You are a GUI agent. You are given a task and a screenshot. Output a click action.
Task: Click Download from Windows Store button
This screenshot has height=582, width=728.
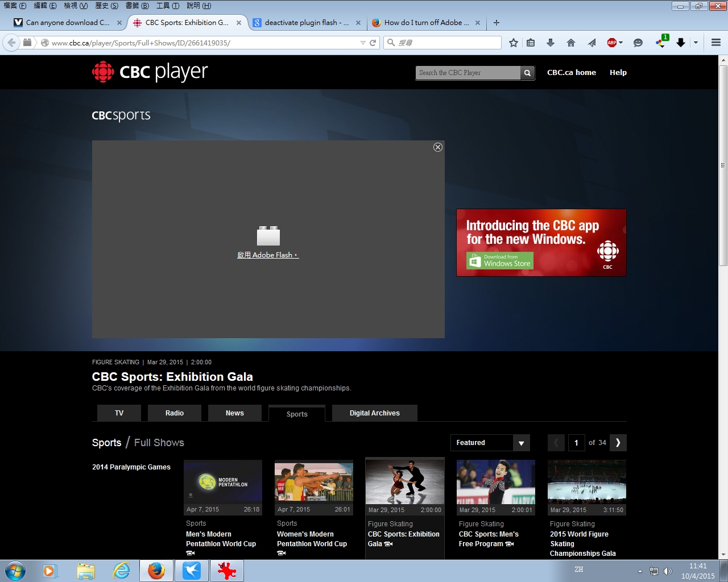[500, 260]
